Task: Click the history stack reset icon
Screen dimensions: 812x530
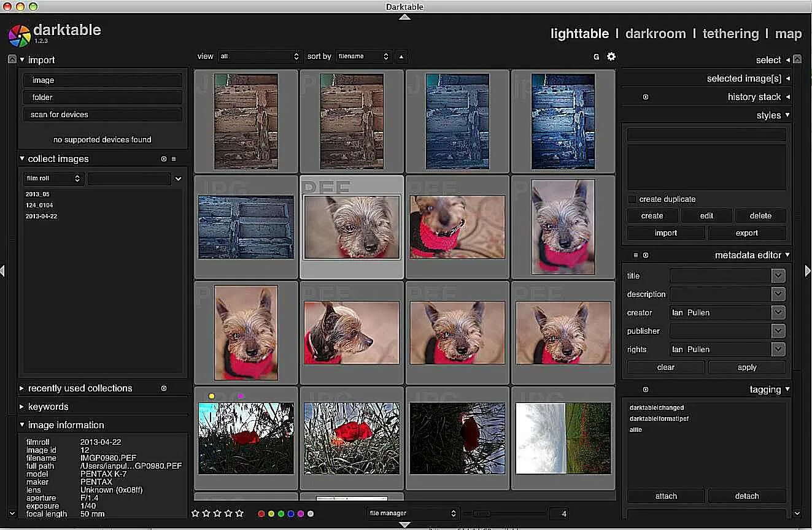Action: pyautogui.click(x=645, y=97)
